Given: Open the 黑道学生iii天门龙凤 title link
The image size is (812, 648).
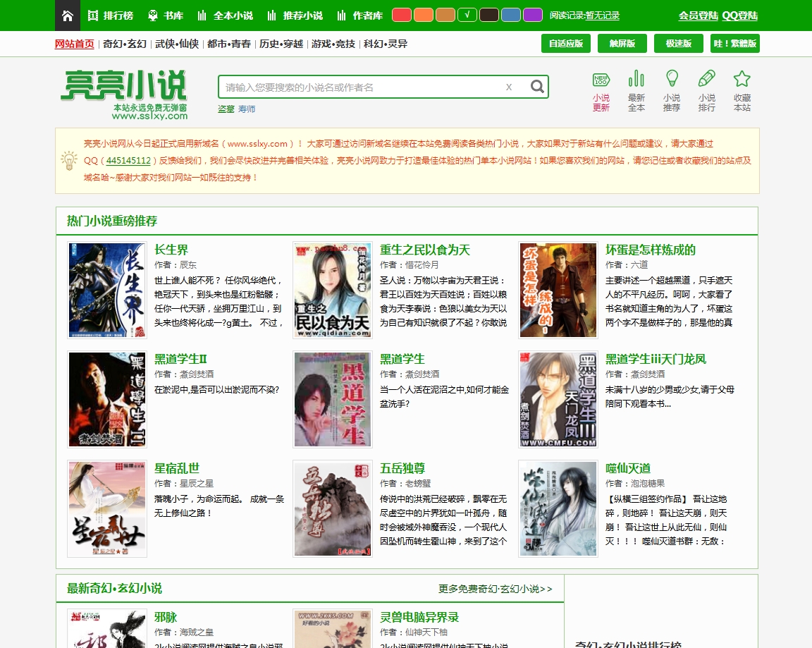Looking at the screenshot, I should [656, 359].
